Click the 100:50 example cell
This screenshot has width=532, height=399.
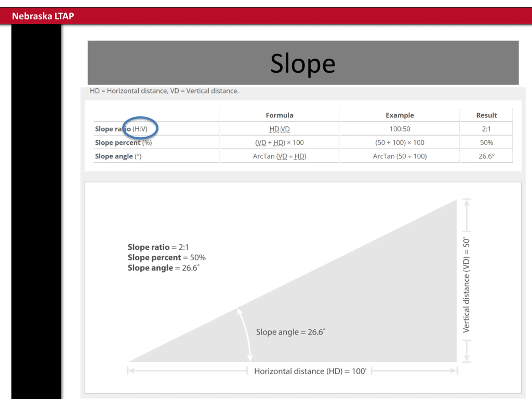[x=400, y=129]
